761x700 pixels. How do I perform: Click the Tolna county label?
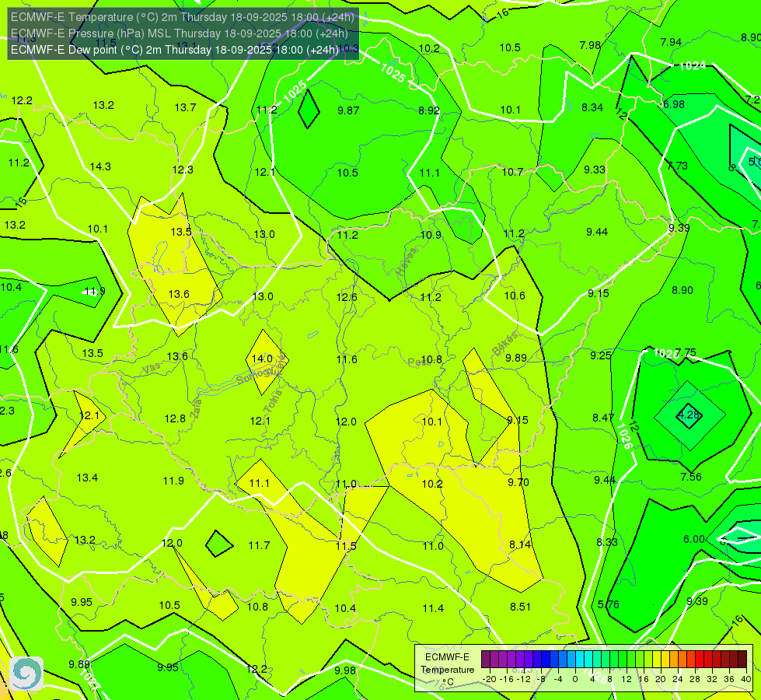point(272,401)
